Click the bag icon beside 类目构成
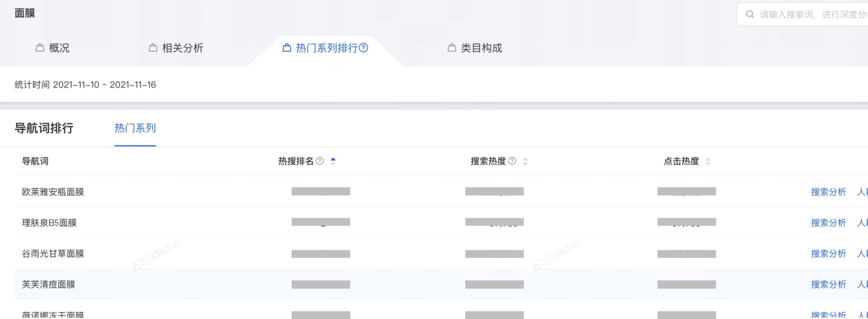 click(452, 48)
